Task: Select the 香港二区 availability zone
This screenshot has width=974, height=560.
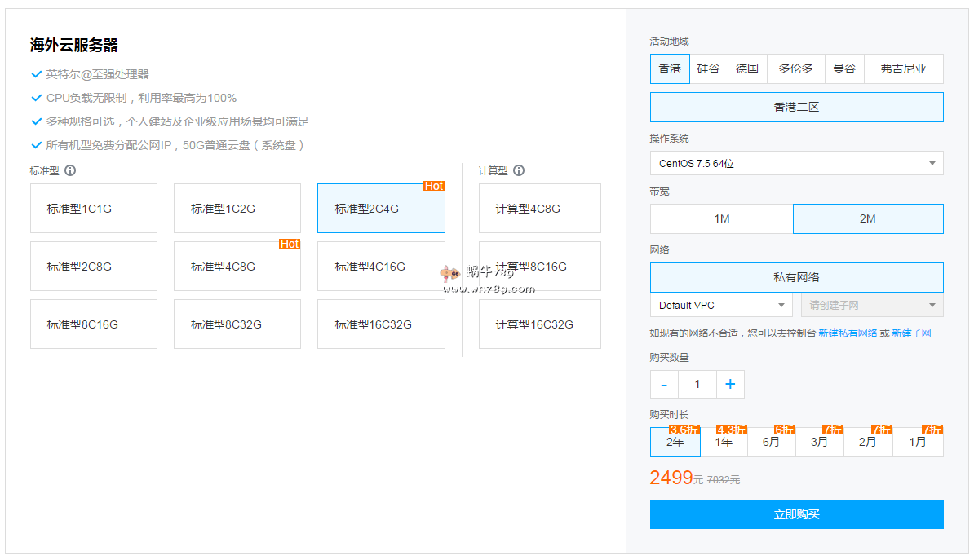Action: point(796,108)
